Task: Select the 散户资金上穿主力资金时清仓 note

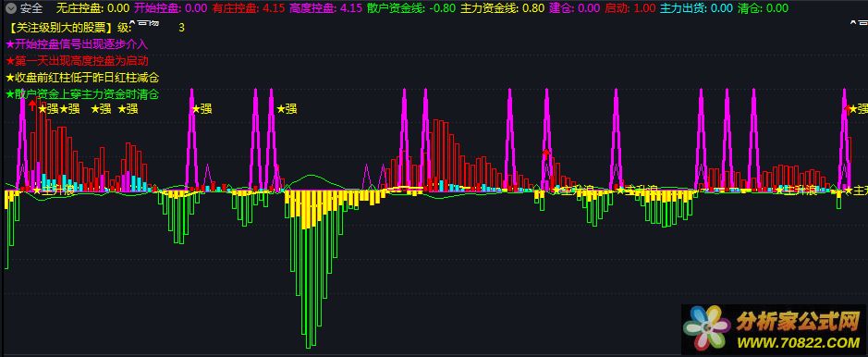Action: pyautogui.click(x=82, y=94)
